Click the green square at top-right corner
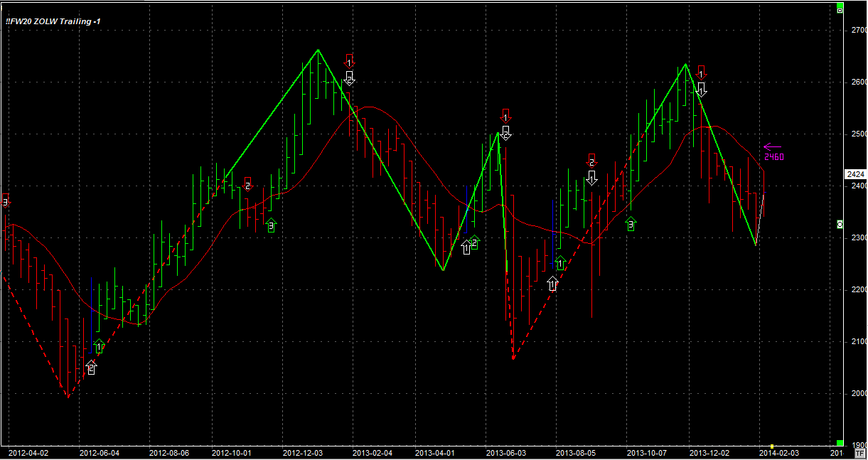This screenshot has height=460, width=868. 840,10
